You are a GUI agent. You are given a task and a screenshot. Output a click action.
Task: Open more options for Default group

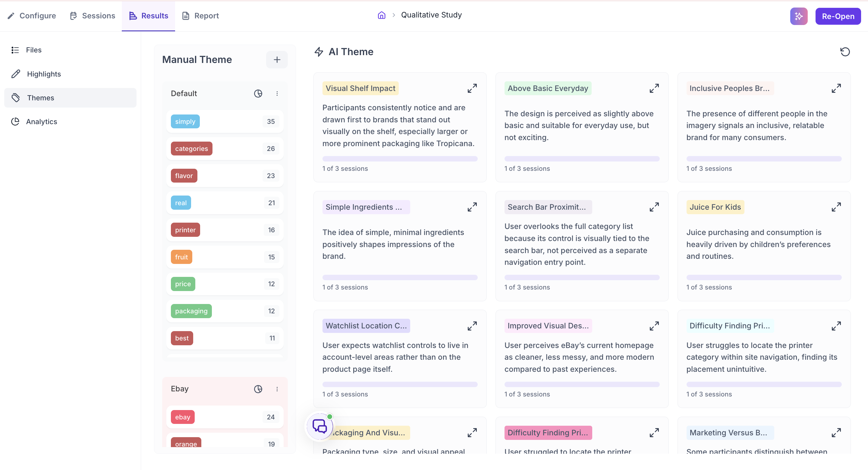pyautogui.click(x=277, y=94)
